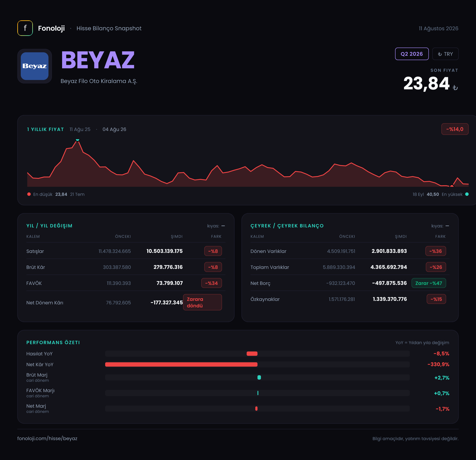Click the Brüt Marj teal bar
Viewport: 476px width, 460px height.
point(259,377)
